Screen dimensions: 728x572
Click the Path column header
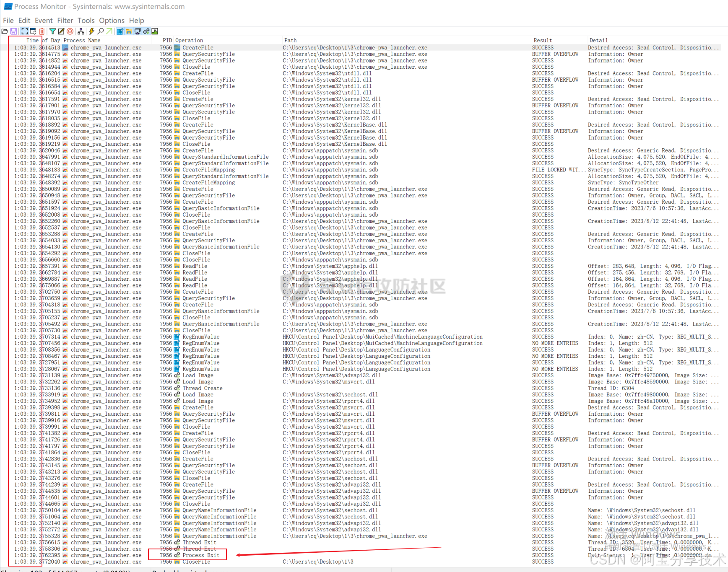tap(290, 41)
